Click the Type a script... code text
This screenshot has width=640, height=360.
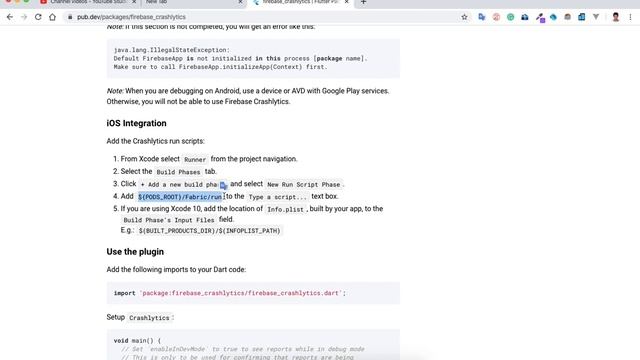[278, 197]
